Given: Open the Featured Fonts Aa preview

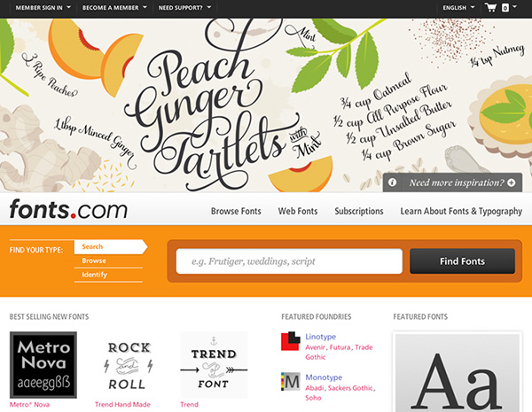Looking at the screenshot, I should click(x=458, y=372).
